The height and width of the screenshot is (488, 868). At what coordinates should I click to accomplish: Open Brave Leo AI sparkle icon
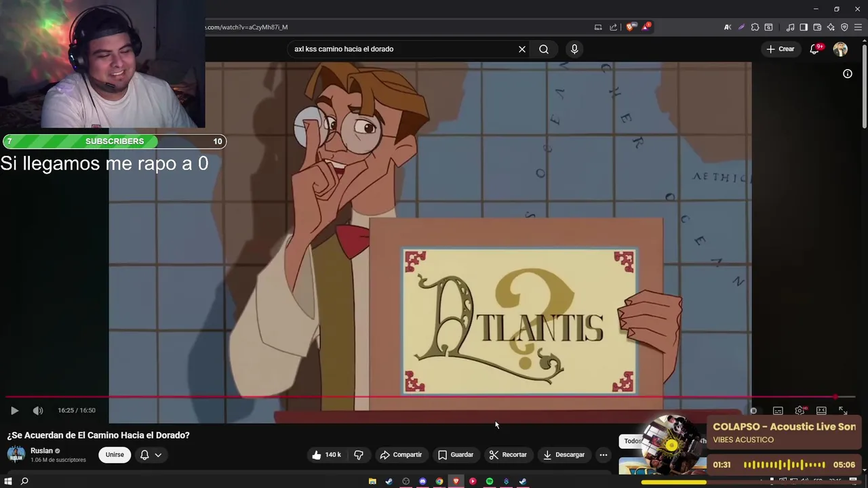pos(831,27)
